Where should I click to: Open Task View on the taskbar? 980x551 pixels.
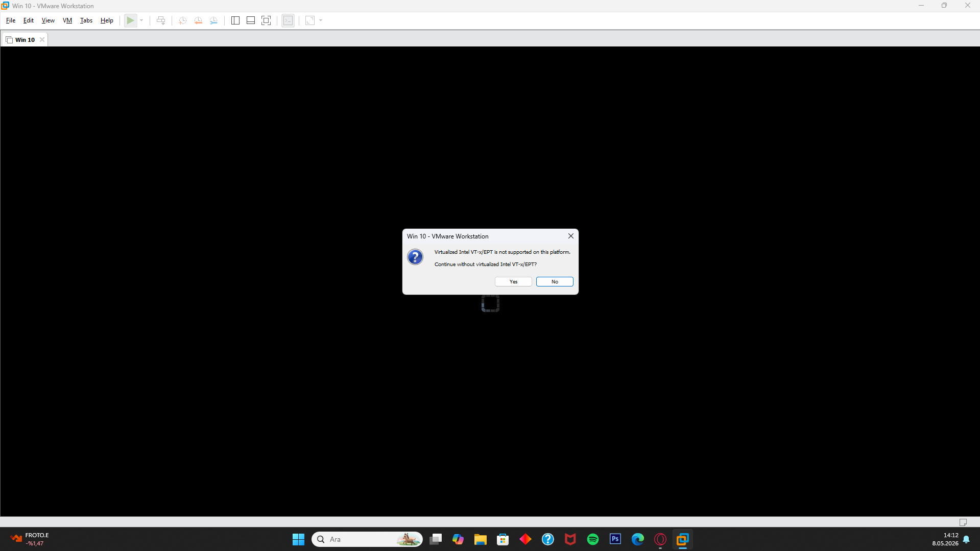point(436,539)
